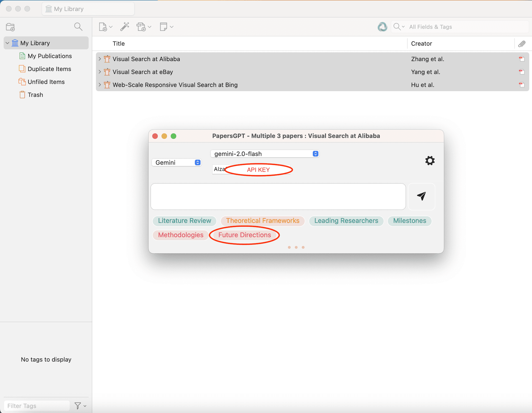Open the Gemini provider dropdown

177,162
